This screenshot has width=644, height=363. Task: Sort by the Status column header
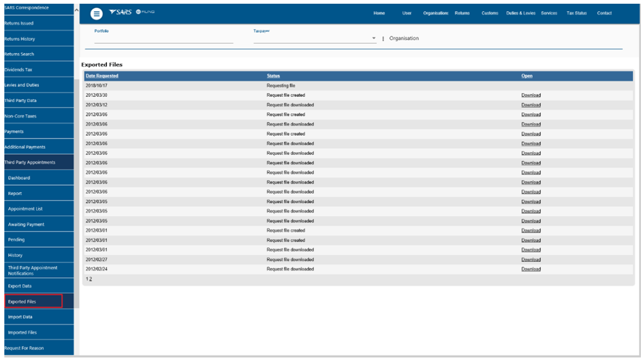[x=273, y=76]
